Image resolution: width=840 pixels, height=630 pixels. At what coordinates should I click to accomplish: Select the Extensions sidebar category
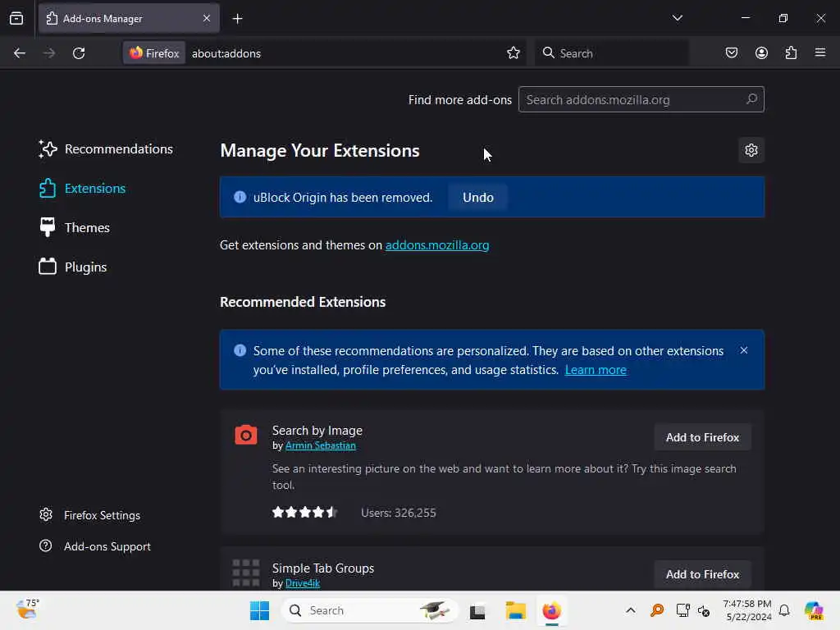(83, 189)
